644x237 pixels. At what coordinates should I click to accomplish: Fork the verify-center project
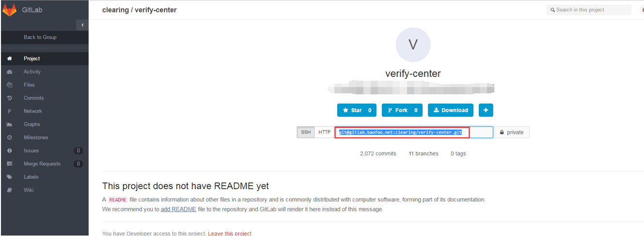(402, 110)
